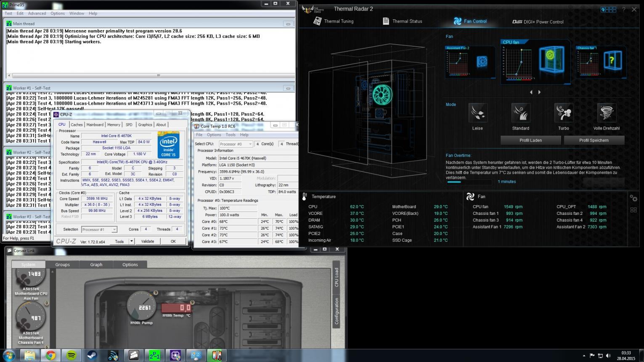Click the Motherboard Chassis Fan 1 gauge

click(x=30, y=317)
